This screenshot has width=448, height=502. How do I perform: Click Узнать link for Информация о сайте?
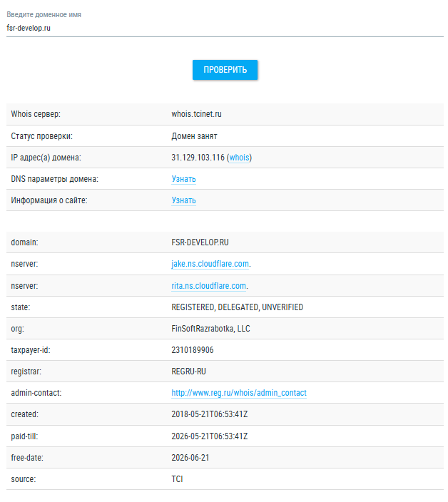click(183, 200)
